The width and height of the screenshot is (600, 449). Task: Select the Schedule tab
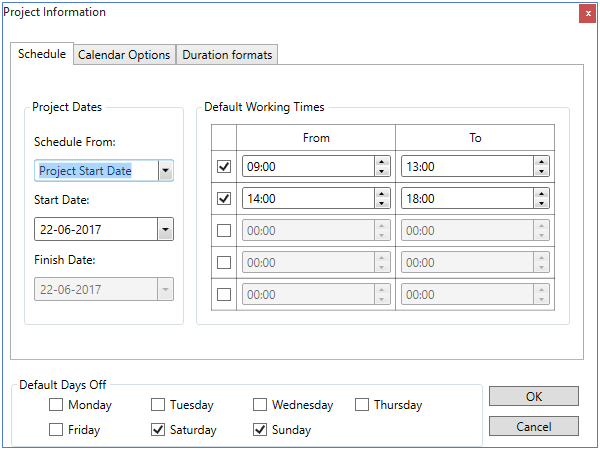(x=42, y=54)
